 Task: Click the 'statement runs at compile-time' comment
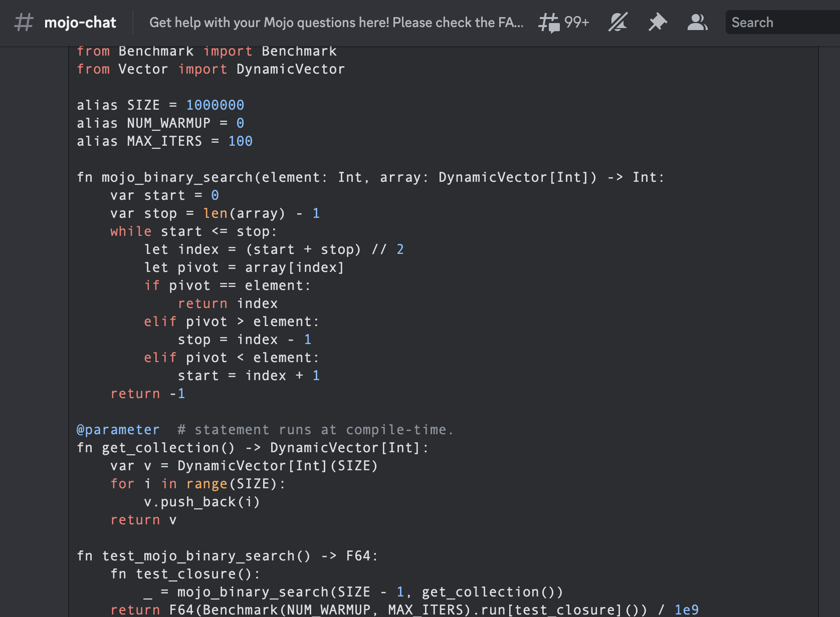tap(316, 430)
